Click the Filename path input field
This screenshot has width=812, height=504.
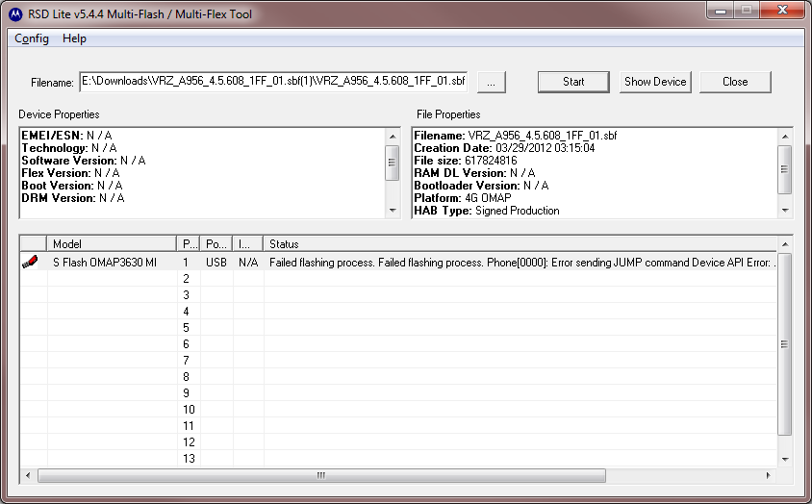(x=273, y=82)
